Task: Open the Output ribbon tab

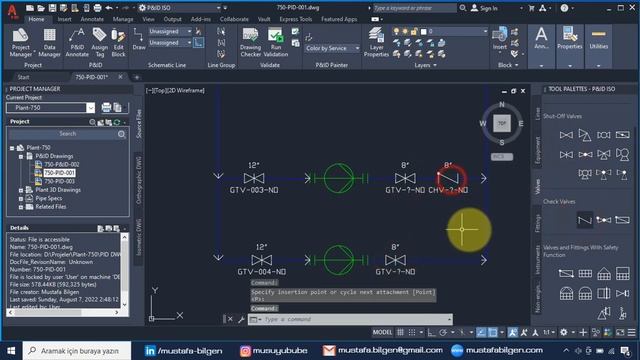Action: coord(172,19)
